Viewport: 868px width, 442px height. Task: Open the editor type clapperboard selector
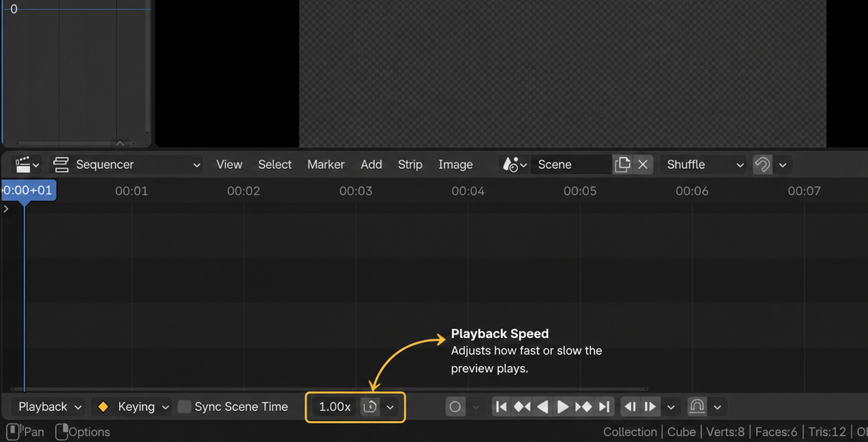27,165
